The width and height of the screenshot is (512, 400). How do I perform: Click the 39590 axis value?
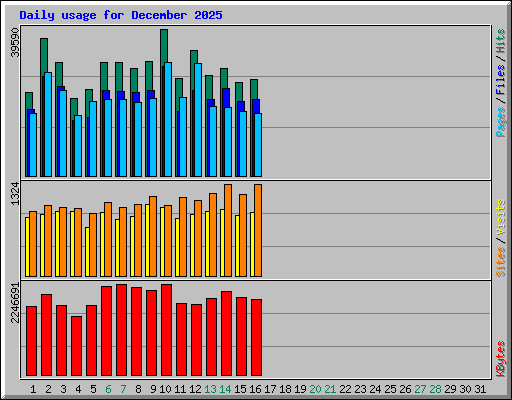click(15, 42)
